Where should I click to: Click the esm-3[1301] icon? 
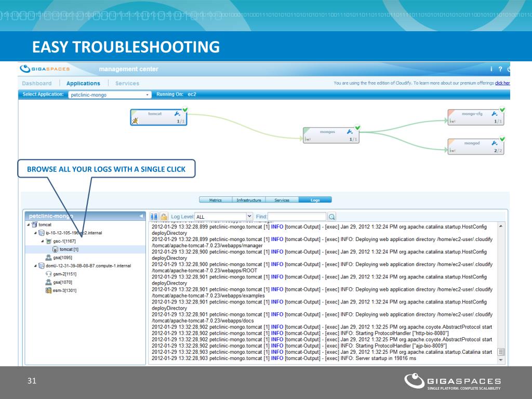pyautogui.click(x=48, y=290)
